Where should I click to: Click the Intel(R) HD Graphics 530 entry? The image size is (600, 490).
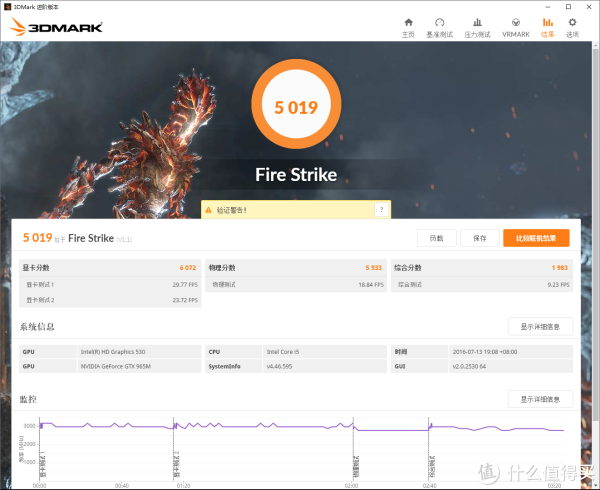(x=113, y=352)
